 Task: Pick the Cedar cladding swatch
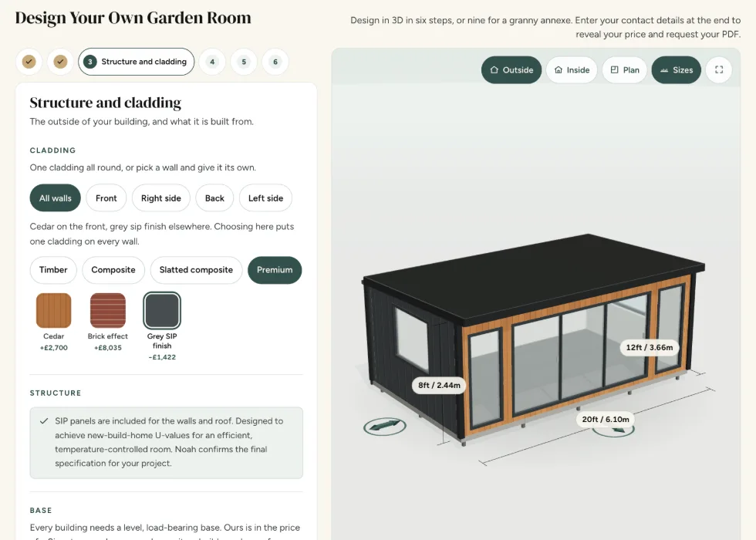point(53,310)
